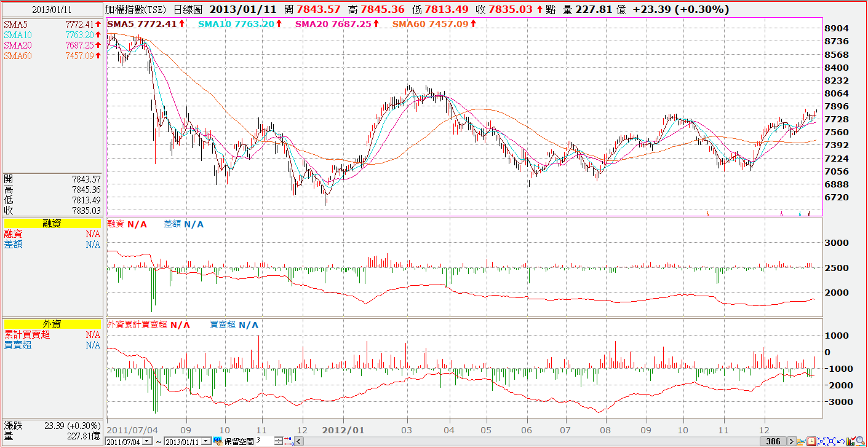This screenshot has height=448, width=868.
Task: Click the reserved space value field
Action: tap(265, 441)
